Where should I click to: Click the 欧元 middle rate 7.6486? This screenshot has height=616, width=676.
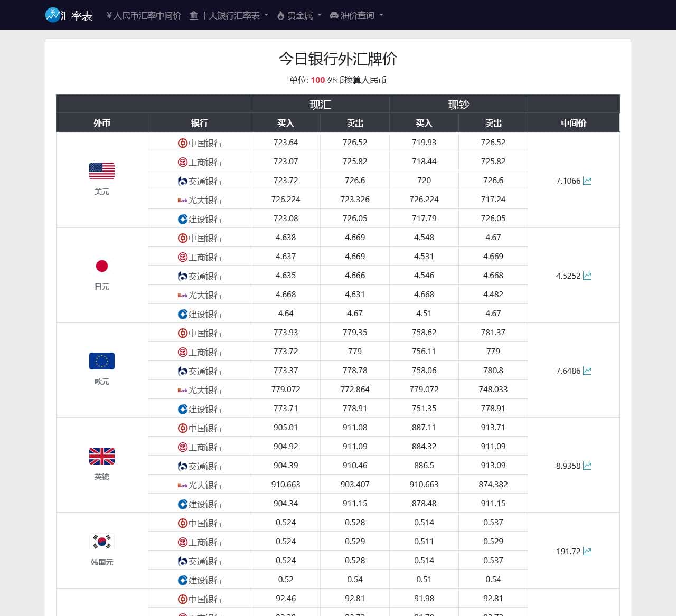(568, 371)
